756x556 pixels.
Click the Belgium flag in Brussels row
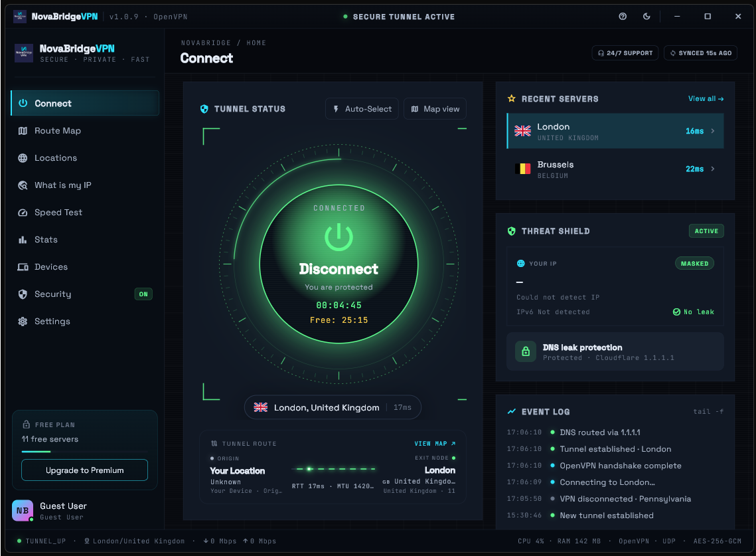522,169
